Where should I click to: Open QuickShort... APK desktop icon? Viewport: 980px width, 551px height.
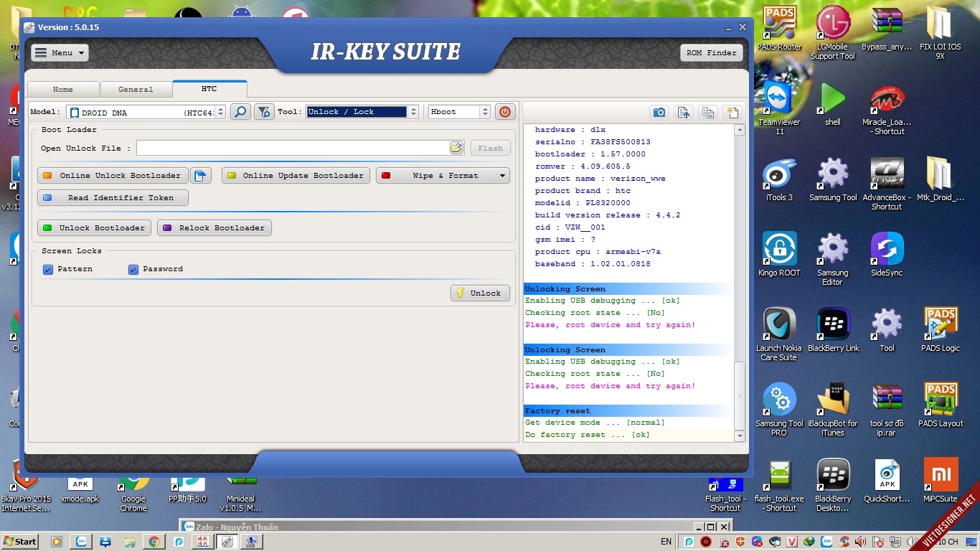(x=887, y=481)
